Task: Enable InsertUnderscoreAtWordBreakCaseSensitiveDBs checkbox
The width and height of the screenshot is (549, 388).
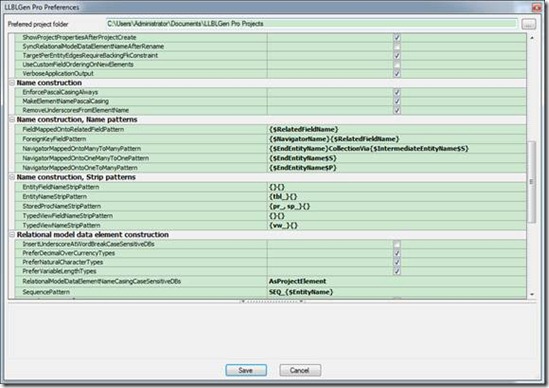Action: click(397, 244)
